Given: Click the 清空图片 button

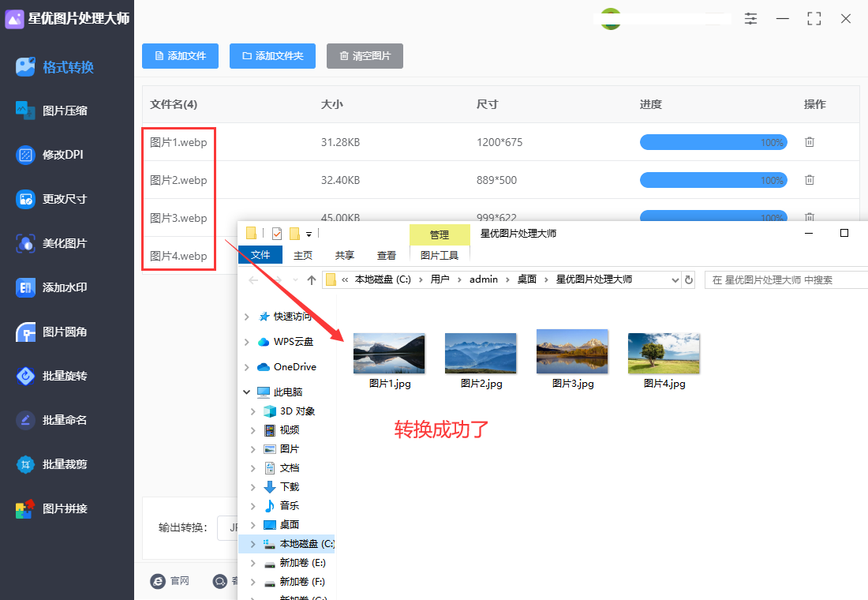Looking at the screenshot, I should point(365,56).
